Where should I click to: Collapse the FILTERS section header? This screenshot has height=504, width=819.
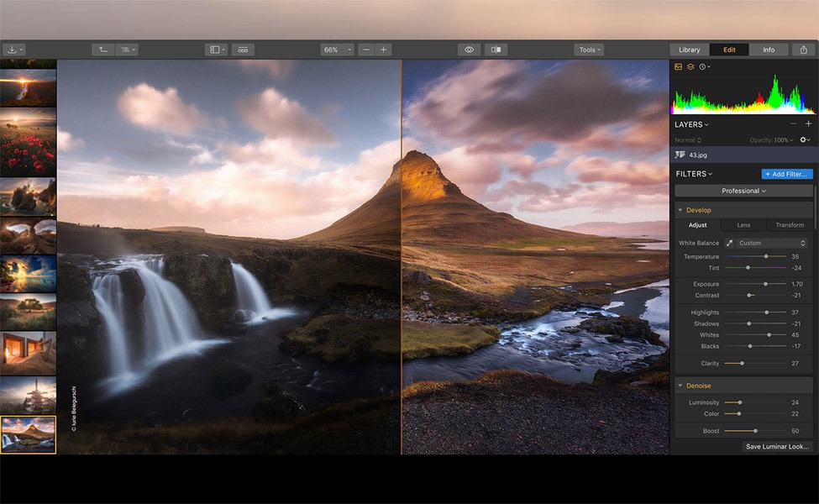pyautogui.click(x=694, y=174)
